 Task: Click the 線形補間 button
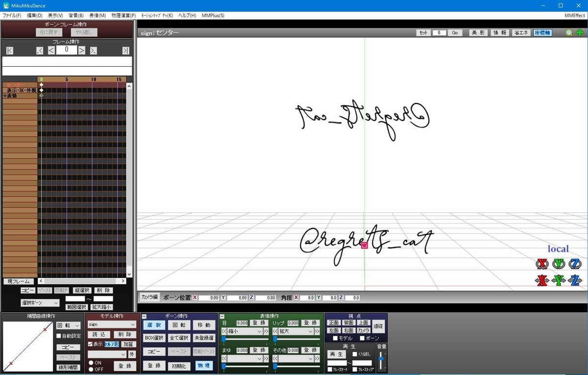pyautogui.click(x=69, y=367)
